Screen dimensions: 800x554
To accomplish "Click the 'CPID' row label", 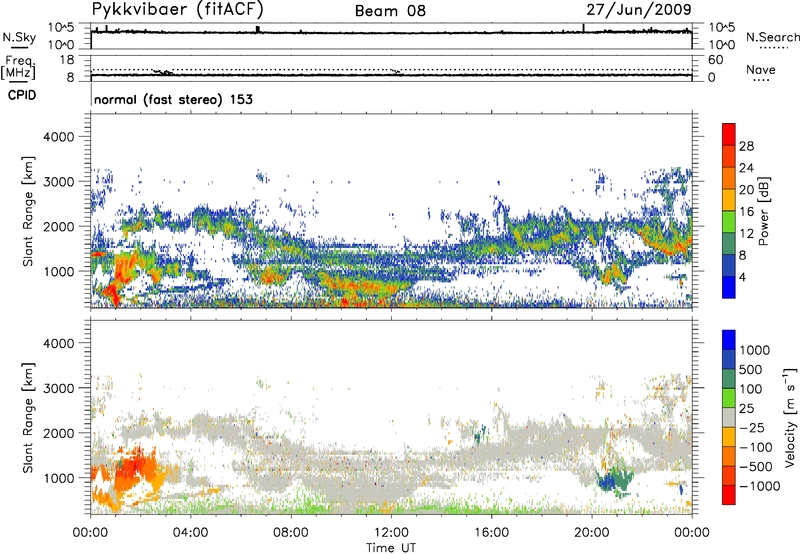I will coord(22,95).
